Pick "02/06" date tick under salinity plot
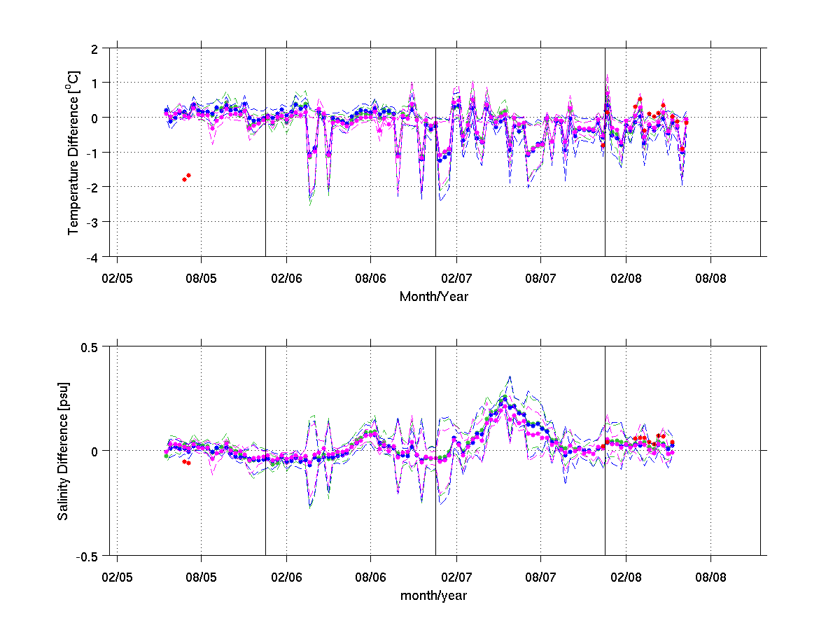Screen dimensions: 840x630 point(286,577)
